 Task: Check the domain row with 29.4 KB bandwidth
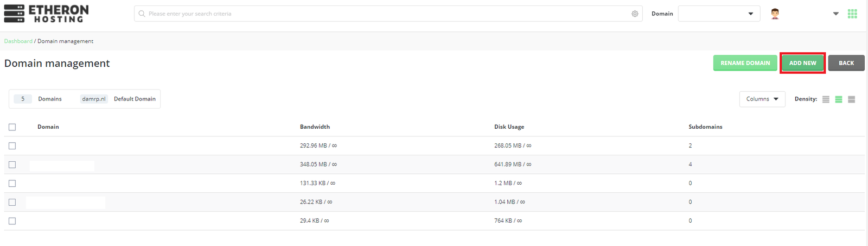(x=12, y=221)
